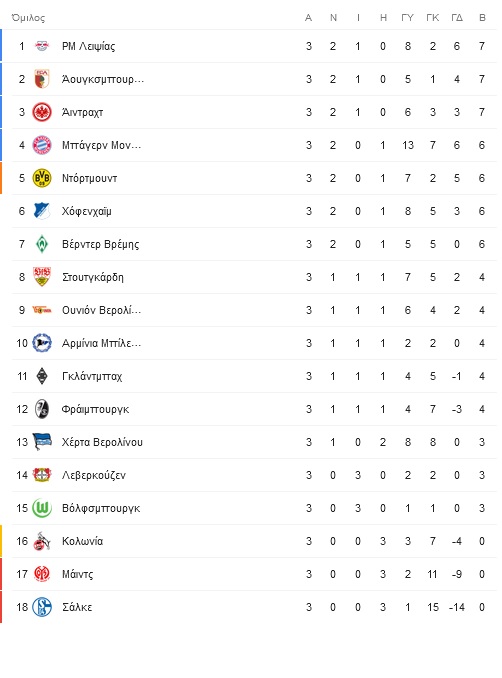The image size is (502, 678).
Task: Click the RB Leipzig club logo
Action: click(x=42, y=46)
